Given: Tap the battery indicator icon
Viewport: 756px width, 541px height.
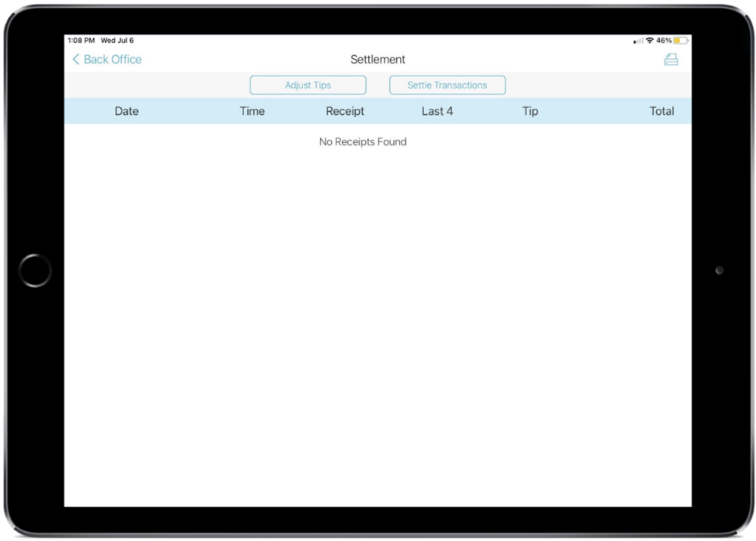Looking at the screenshot, I should point(681,41).
